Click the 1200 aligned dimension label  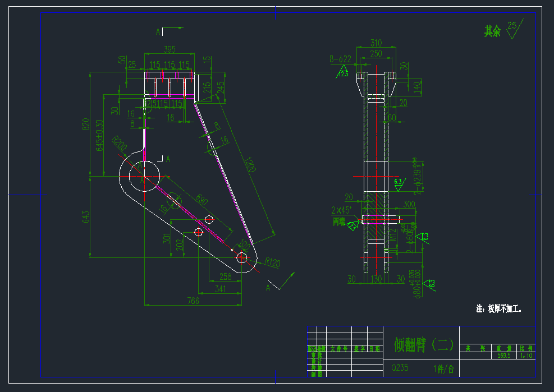[x=250, y=164]
